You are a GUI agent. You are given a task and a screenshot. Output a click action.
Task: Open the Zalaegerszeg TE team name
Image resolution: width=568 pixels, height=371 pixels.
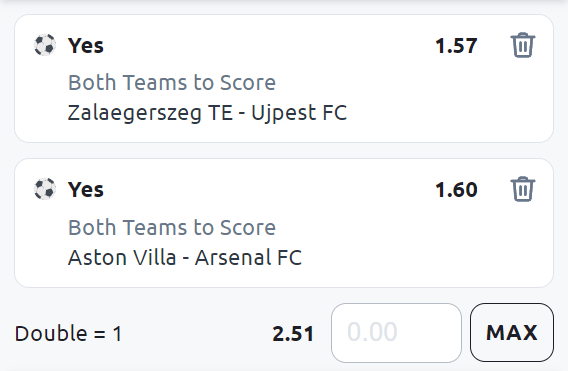(x=150, y=113)
